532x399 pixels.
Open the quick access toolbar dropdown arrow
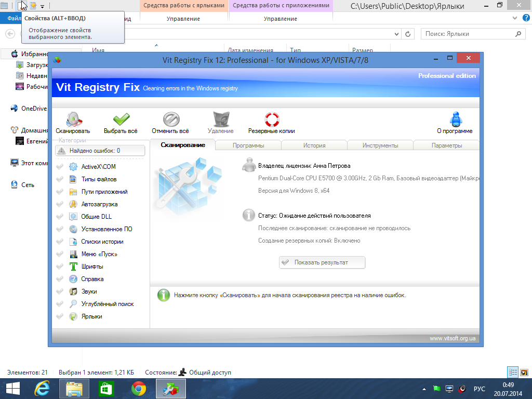(43, 6)
